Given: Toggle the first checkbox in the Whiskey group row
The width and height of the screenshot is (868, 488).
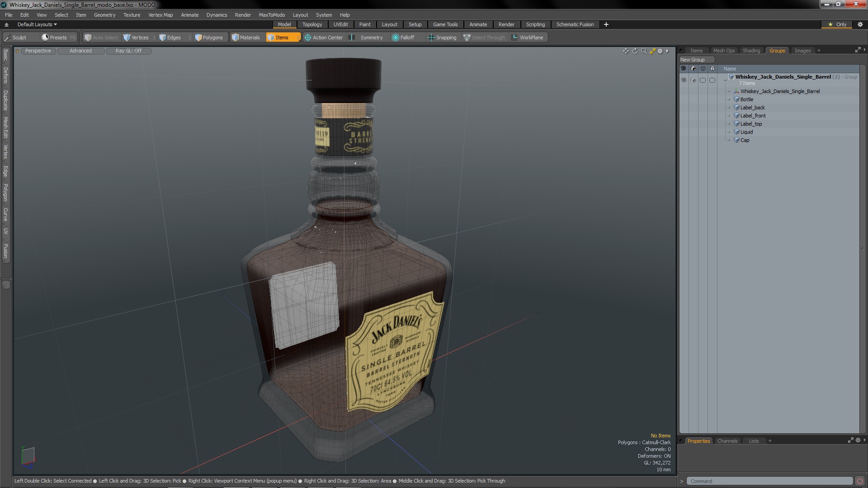Looking at the screenshot, I should coord(703,80).
